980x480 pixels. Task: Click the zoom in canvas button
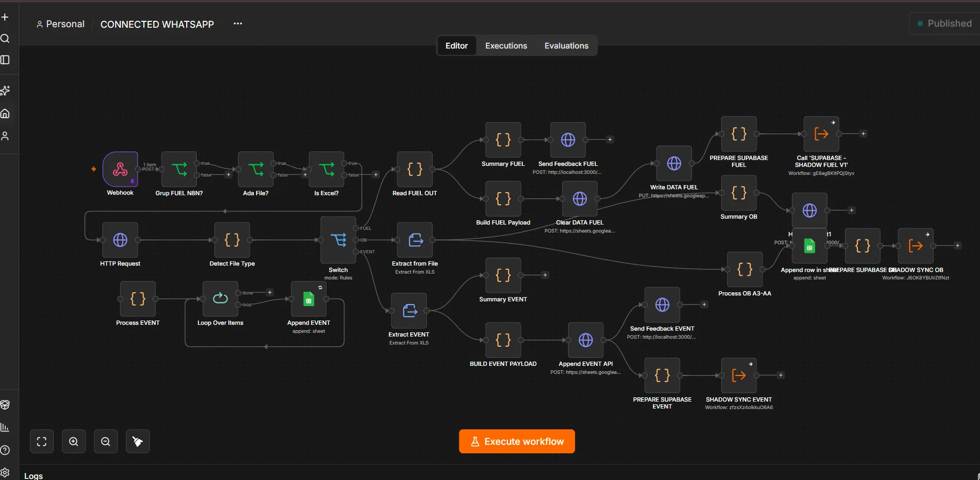coord(74,442)
